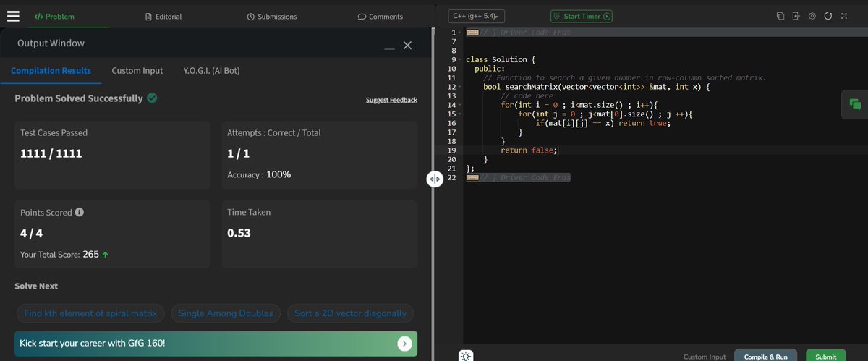Click the Accuracy 100% text
868x361 pixels.
coord(259,174)
